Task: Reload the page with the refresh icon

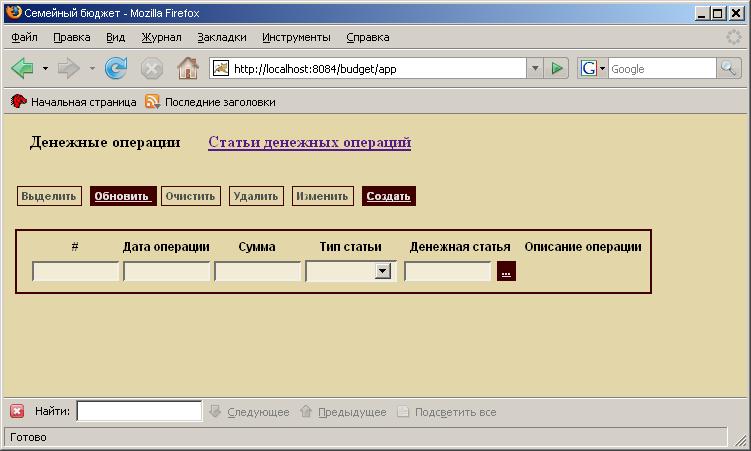Action: [x=116, y=68]
